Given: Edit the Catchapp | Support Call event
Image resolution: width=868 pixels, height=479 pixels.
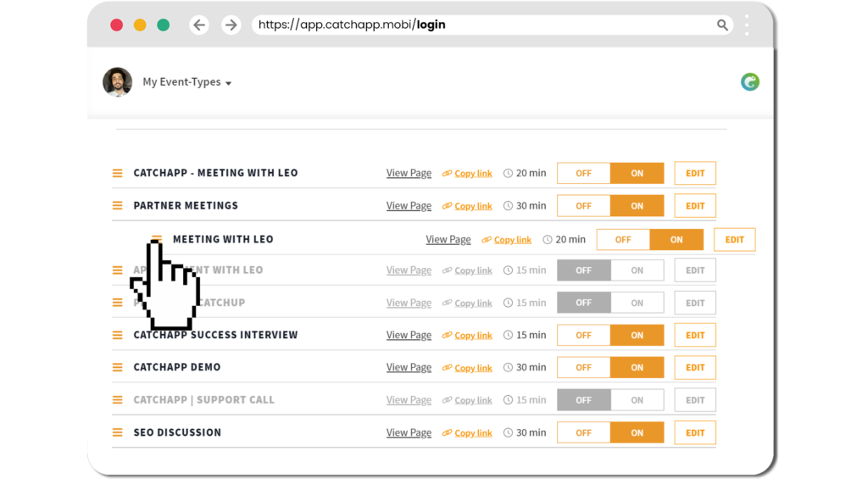Looking at the screenshot, I should pyautogui.click(x=695, y=400).
